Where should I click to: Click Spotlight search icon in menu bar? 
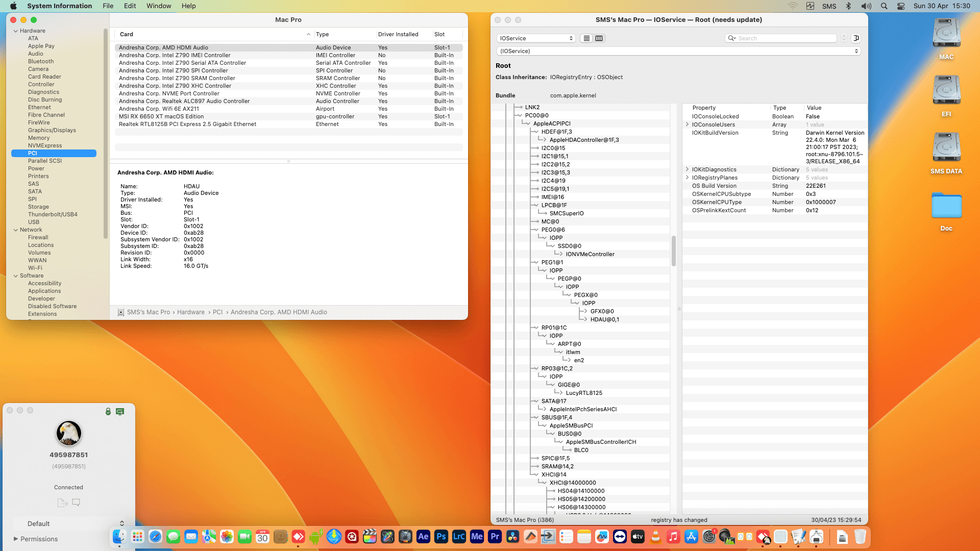[884, 6]
